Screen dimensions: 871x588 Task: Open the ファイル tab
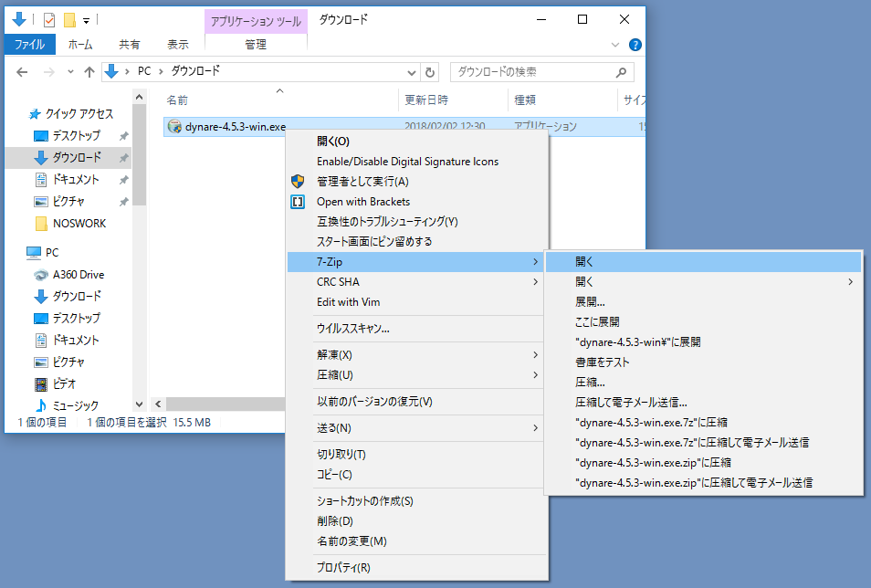29,45
